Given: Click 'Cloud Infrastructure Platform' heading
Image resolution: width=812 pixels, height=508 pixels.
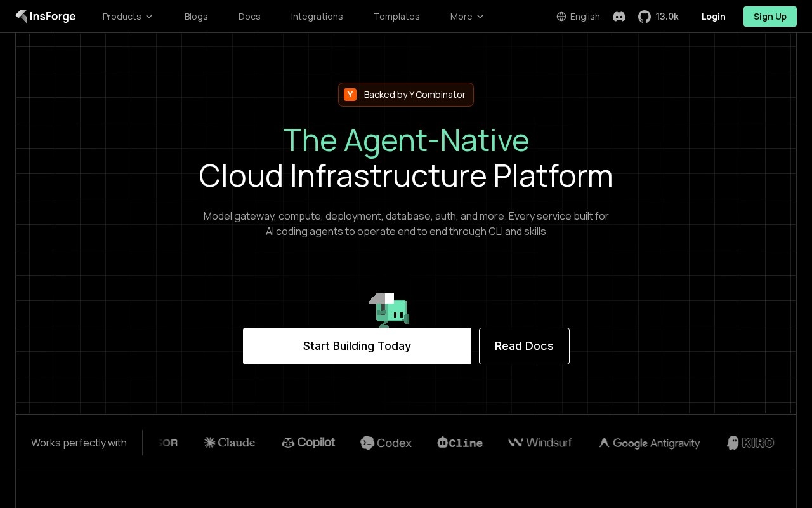Looking at the screenshot, I should coord(406,176).
